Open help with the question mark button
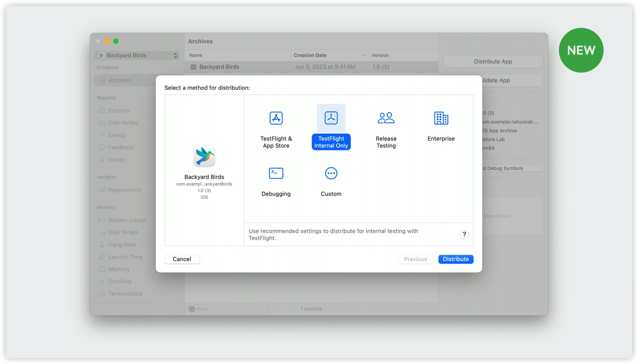Image resolution: width=638 pixels, height=364 pixels. pyautogui.click(x=464, y=234)
